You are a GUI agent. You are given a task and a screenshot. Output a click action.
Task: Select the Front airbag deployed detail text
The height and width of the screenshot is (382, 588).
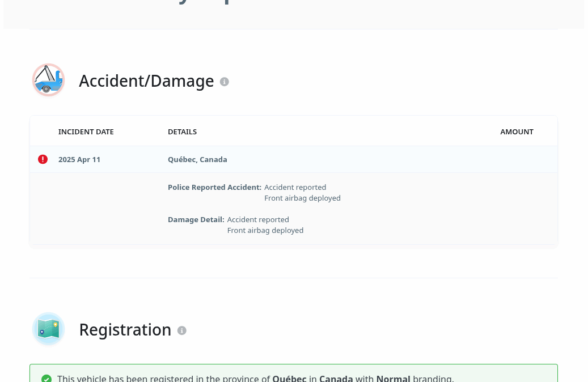[302, 198]
